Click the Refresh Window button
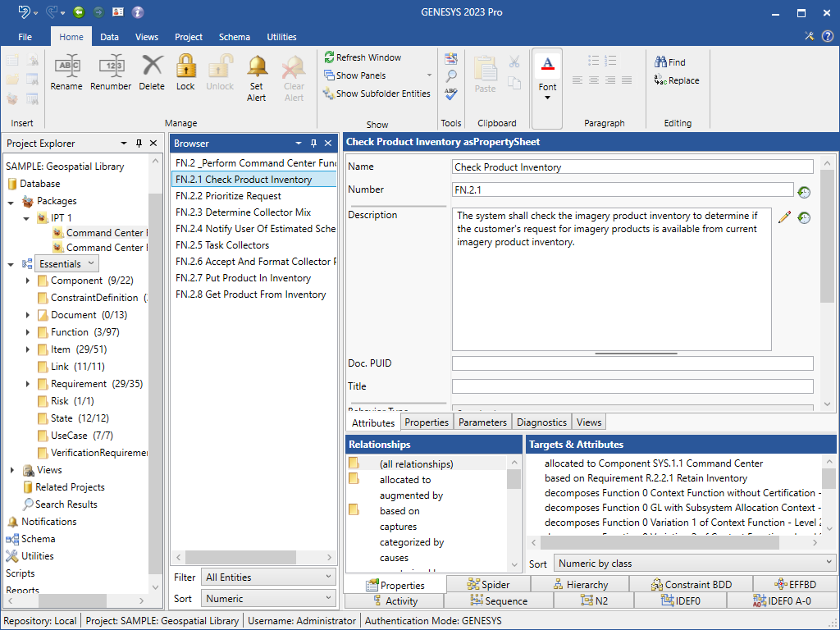 (x=363, y=57)
